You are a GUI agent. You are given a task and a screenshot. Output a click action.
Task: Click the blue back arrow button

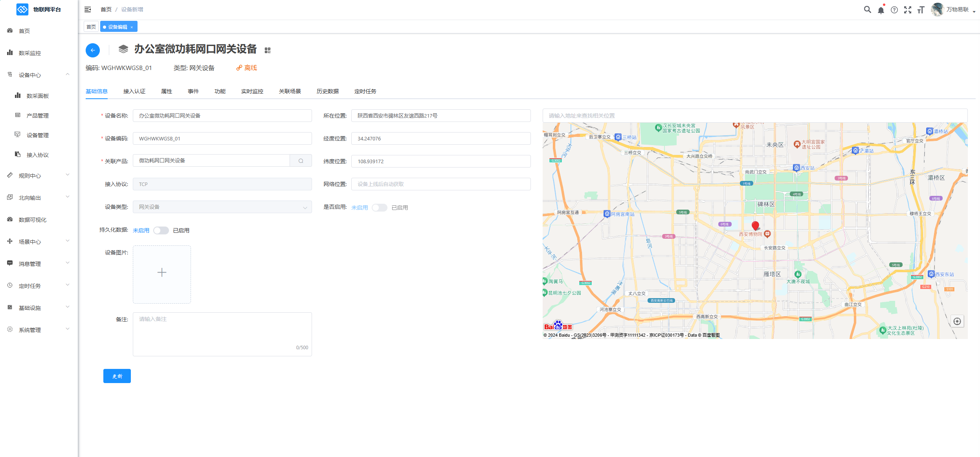tap(93, 50)
